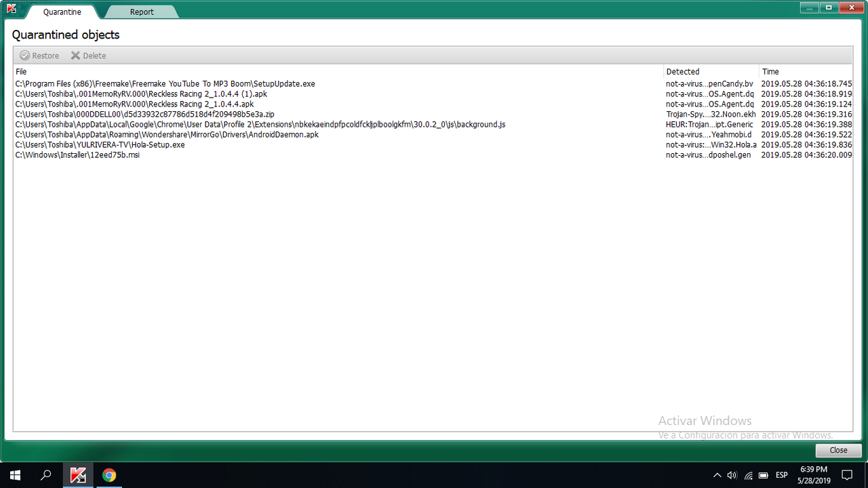Open the notification Action Center icon
Screen dimensions: 868x488
[847, 475]
